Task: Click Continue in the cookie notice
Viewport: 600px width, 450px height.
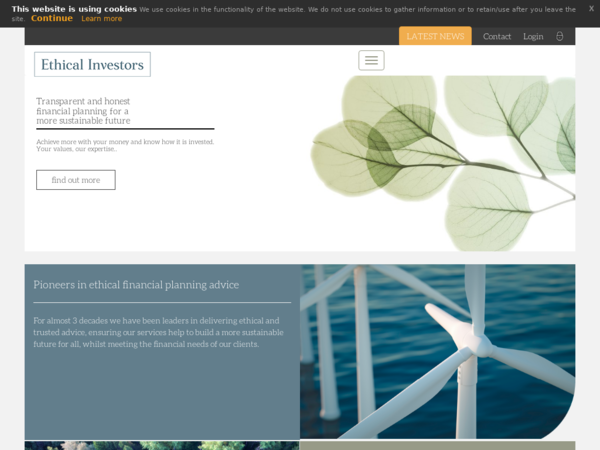Action: click(52, 18)
